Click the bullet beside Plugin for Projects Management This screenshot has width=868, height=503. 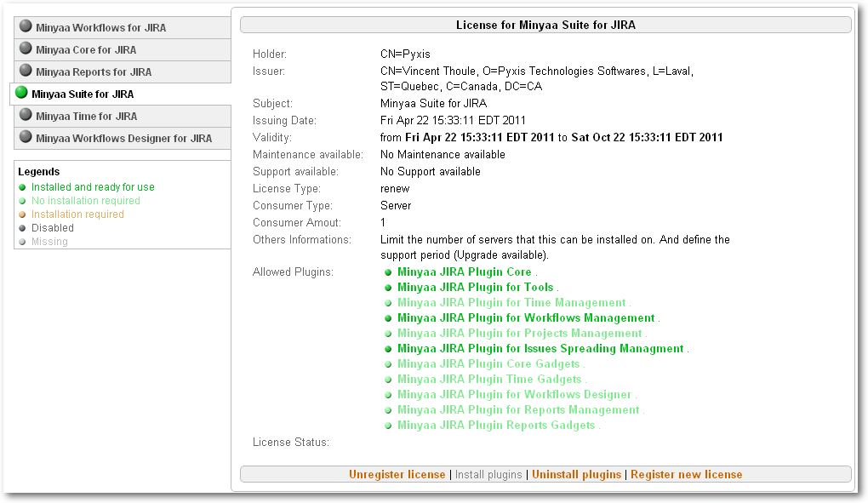click(388, 334)
